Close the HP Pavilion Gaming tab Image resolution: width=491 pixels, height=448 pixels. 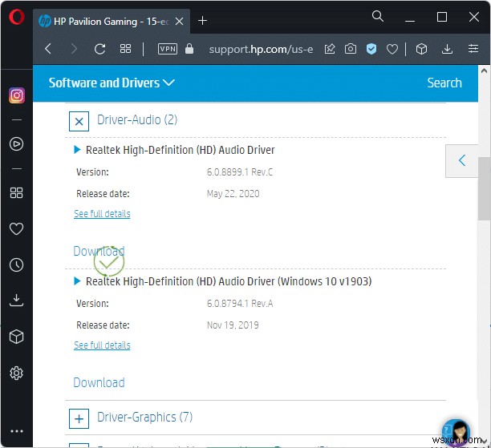click(x=180, y=22)
